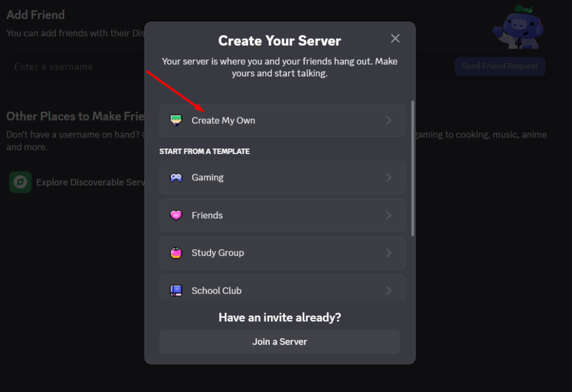
Task: Choose the School Club template label
Action: point(217,290)
